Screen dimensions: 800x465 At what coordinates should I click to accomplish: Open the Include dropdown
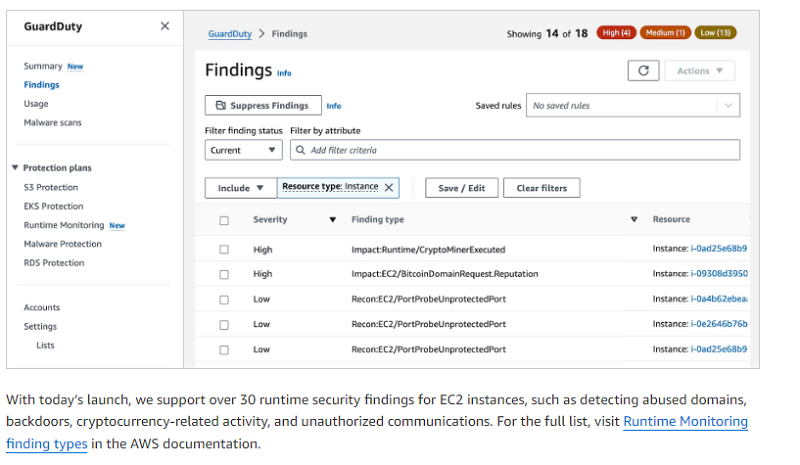(x=240, y=188)
